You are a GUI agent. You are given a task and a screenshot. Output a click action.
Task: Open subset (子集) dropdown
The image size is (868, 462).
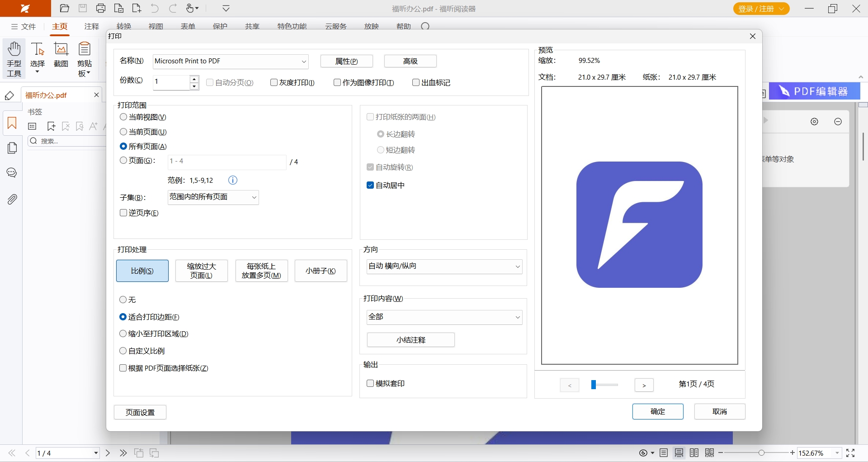click(x=213, y=197)
